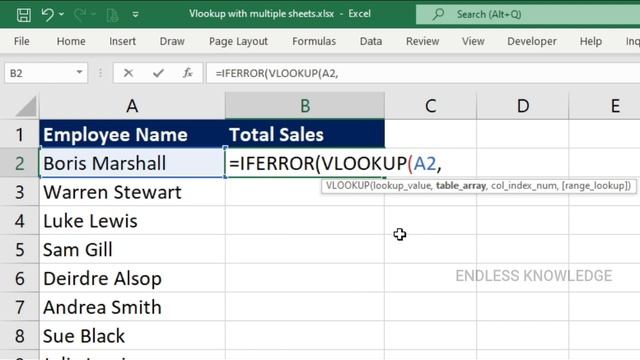Click the Sue Black cell
640x360 pixels.
point(132,336)
